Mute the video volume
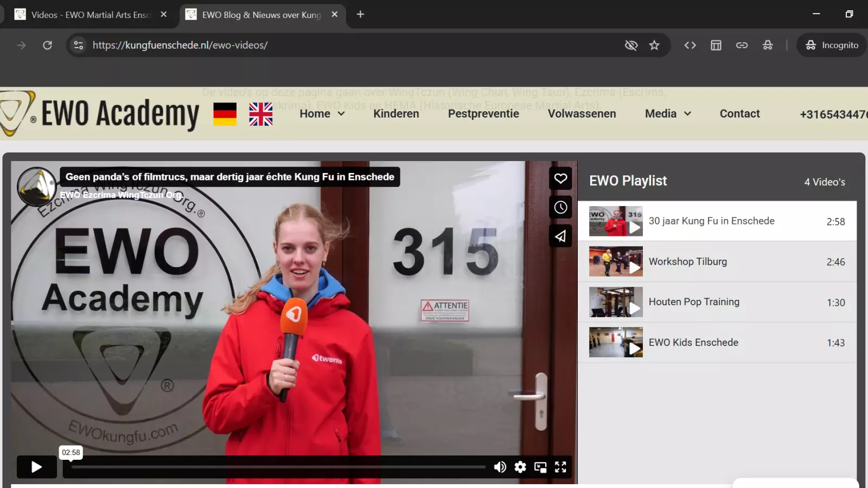 (500, 467)
